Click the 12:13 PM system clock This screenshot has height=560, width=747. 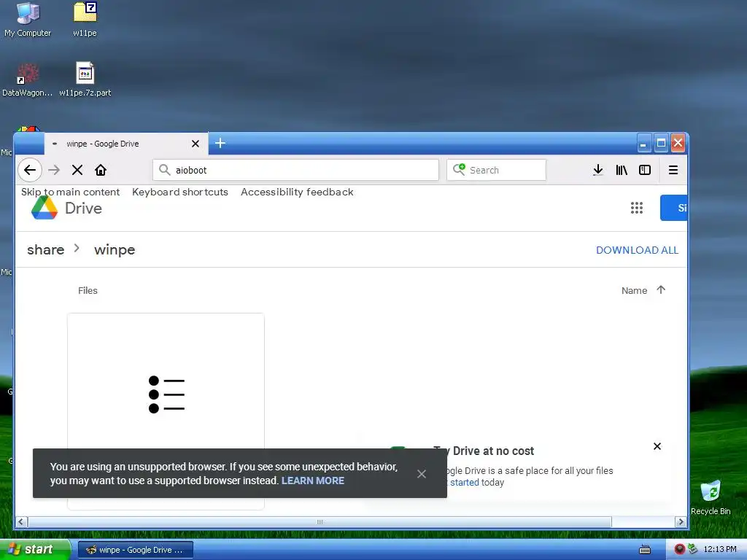(x=719, y=550)
